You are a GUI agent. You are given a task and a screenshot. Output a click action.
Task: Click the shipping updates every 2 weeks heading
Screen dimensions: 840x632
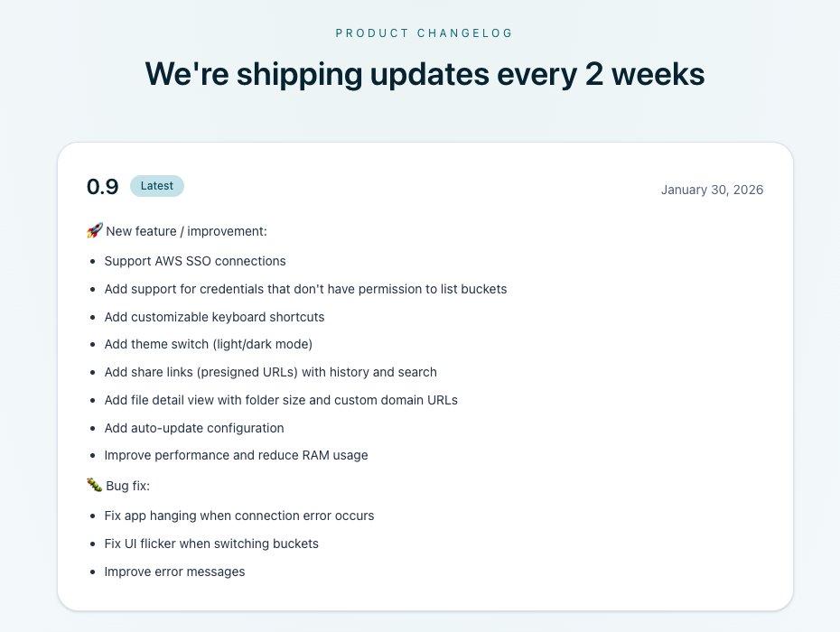pyautogui.click(x=425, y=73)
